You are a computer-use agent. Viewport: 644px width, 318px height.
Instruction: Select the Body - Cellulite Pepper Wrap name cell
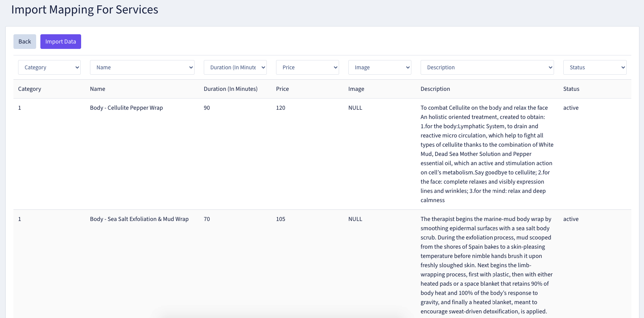pos(126,108)
